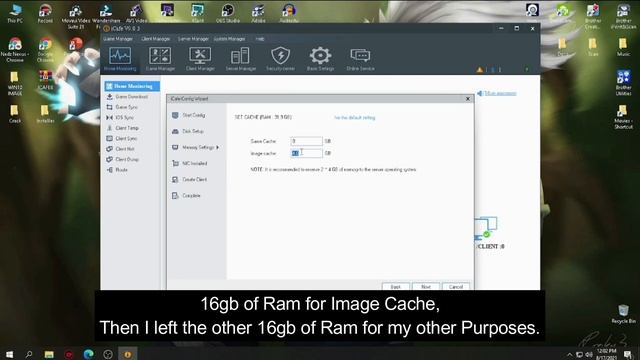Open Home Monitoring in the top toolbar
This screenshot has width=640, height=360.
click(120, 59)
